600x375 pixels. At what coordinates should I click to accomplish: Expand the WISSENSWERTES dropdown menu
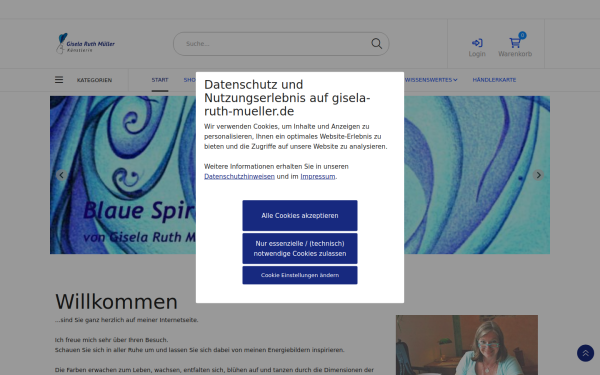(431, 80)
